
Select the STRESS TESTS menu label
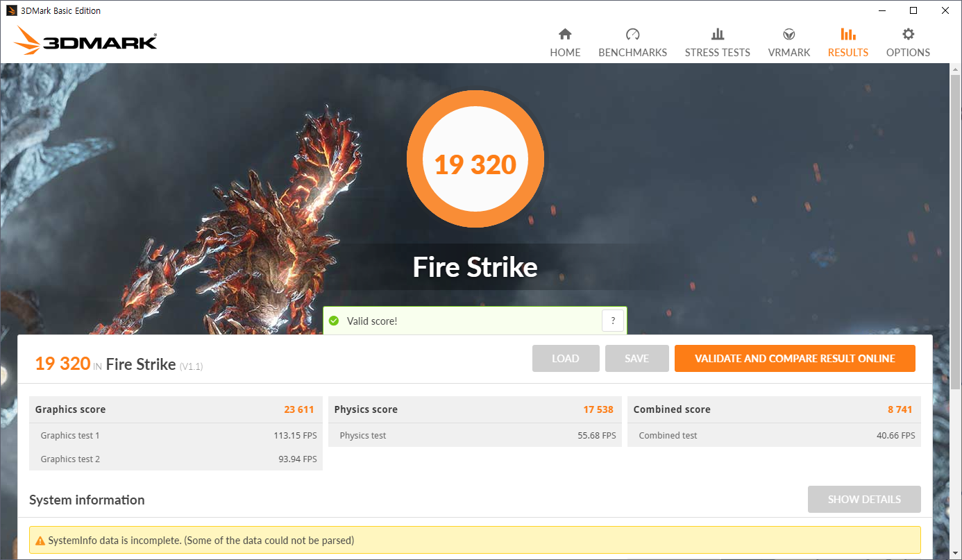pyautogui.click(x=718, y=53)
